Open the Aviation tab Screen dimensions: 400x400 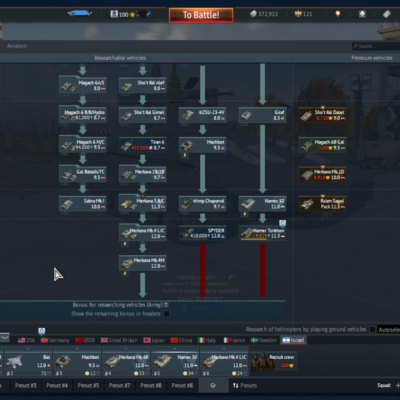17,46
